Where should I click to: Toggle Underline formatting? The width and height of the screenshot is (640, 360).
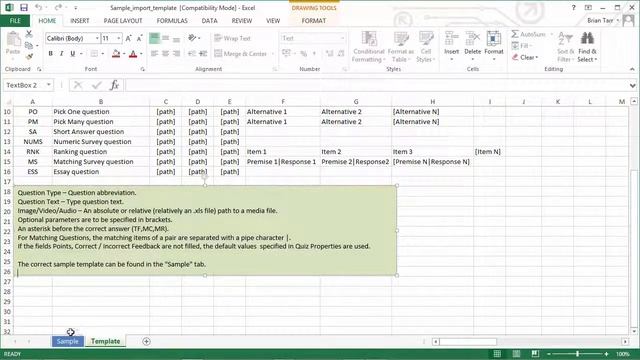click(73, 53)
